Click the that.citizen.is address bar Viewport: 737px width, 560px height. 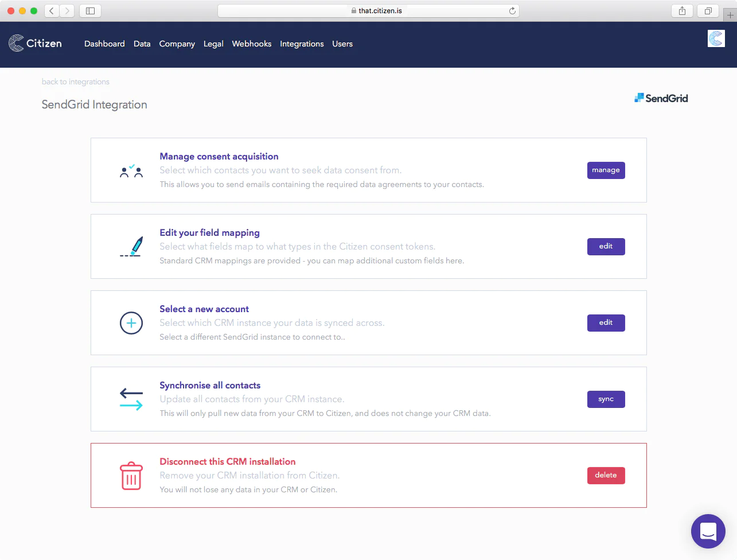pos(368,11)
